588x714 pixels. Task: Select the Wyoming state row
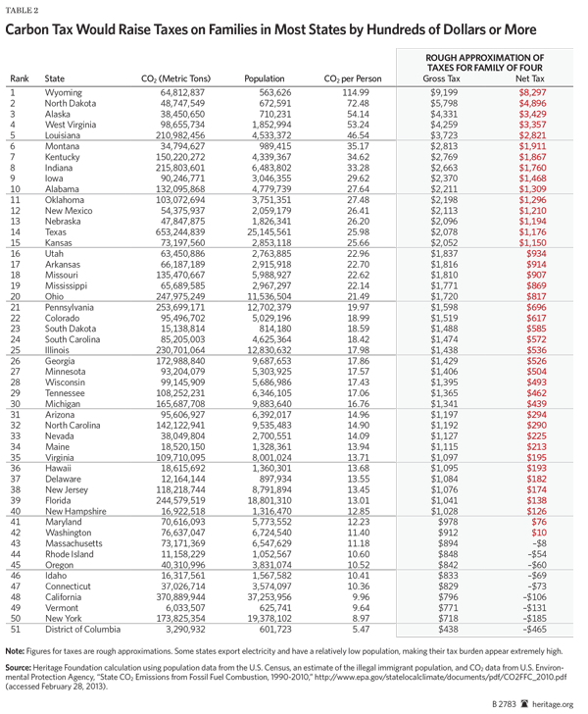[63, 91]
